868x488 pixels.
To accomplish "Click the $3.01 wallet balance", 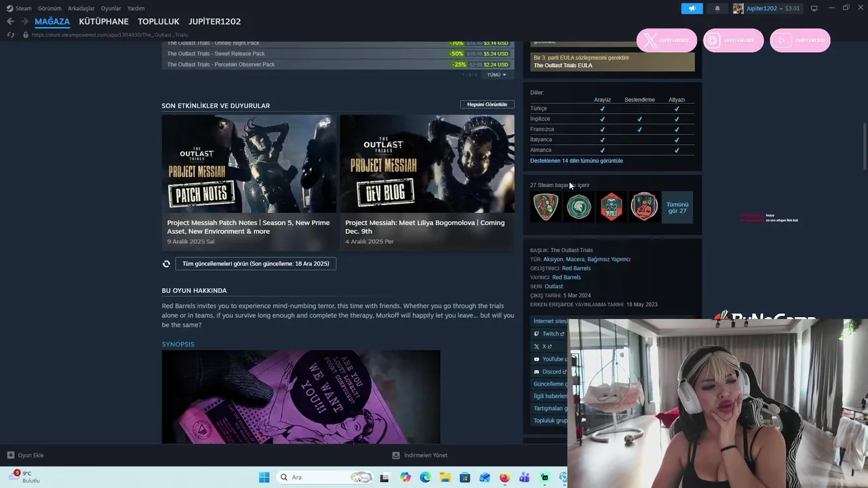I will click(792, 8).
